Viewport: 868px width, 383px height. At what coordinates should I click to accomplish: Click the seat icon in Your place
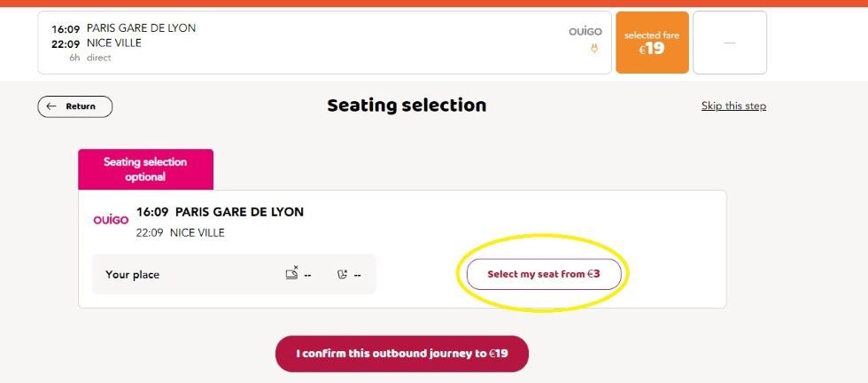[x=343, y=274]
